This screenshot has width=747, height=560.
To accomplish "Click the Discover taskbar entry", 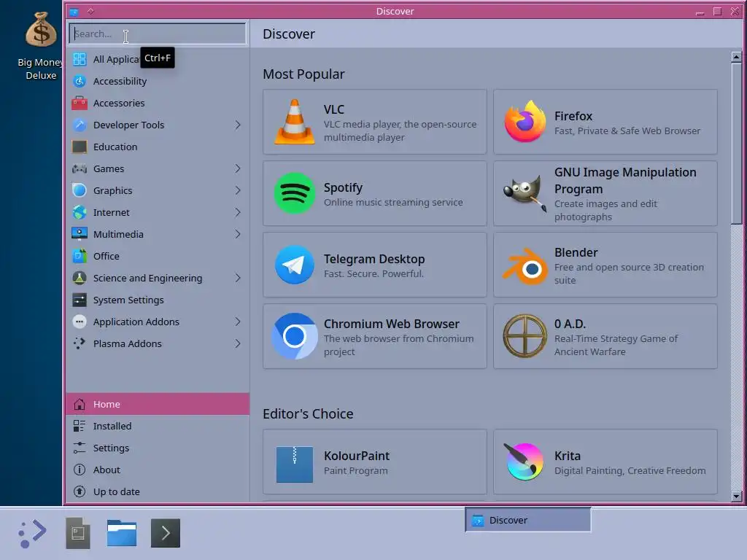I will pyautogui.click(x=528, y=520).
